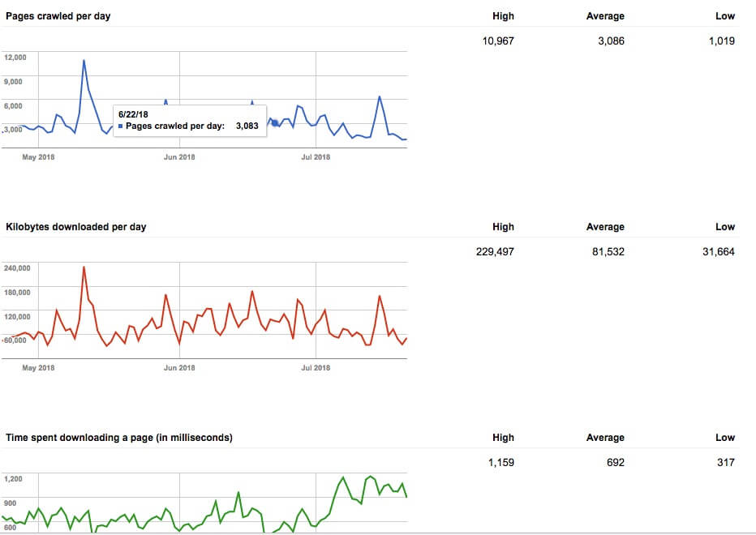Click the 120,000 axis label on red chart
The width and height of the screenshot is (756, 535).
pos(17,316)
